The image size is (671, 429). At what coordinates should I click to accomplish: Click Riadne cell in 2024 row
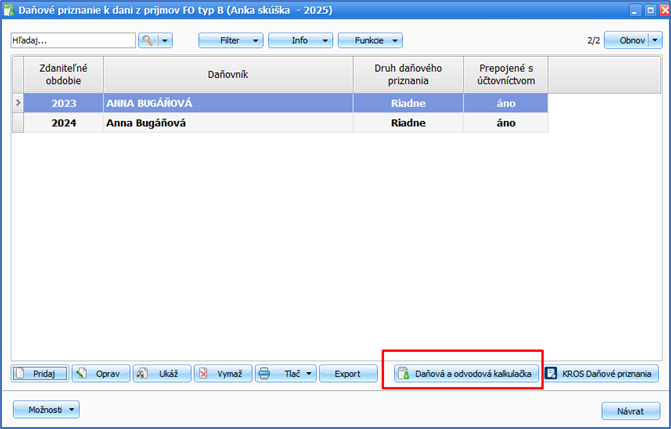[x=408, y=123]
